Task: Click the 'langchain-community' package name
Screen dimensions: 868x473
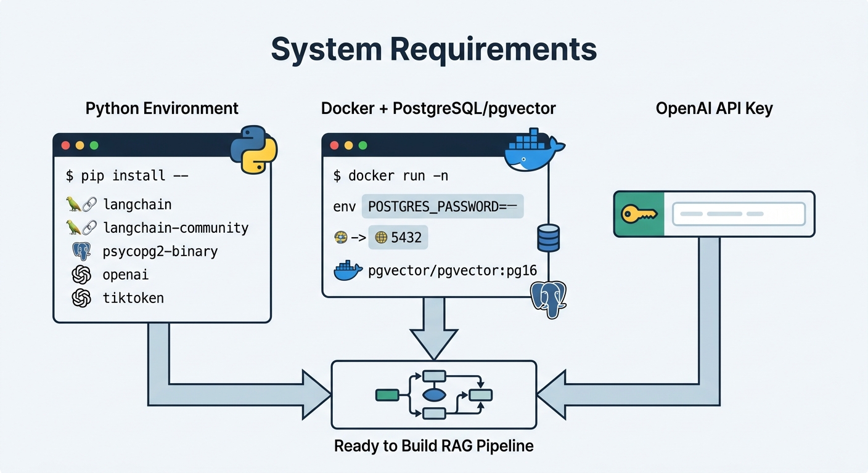Action: click(x=176, y=228)
